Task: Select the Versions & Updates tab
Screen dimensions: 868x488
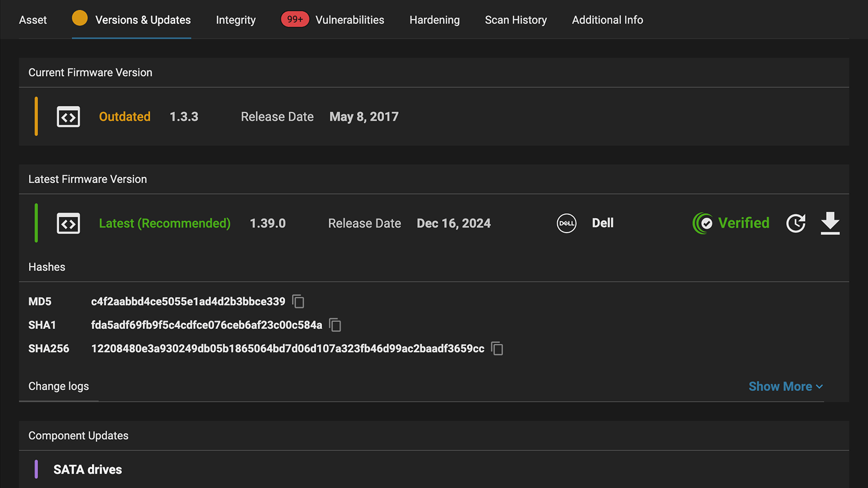Action: click(x=143, y=20)
